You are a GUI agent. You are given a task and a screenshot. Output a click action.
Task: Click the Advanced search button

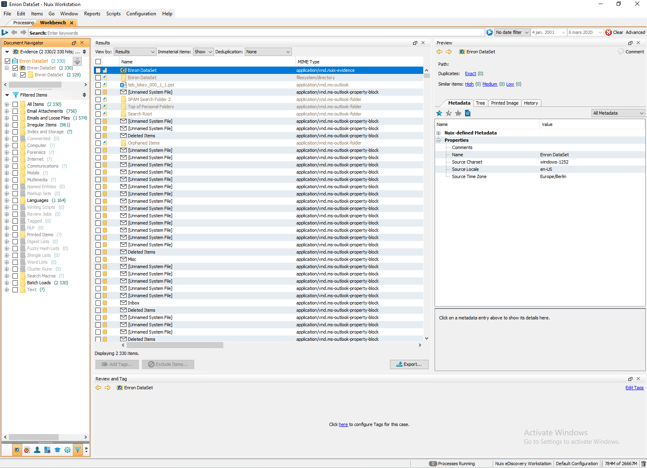tap(635, 32)
